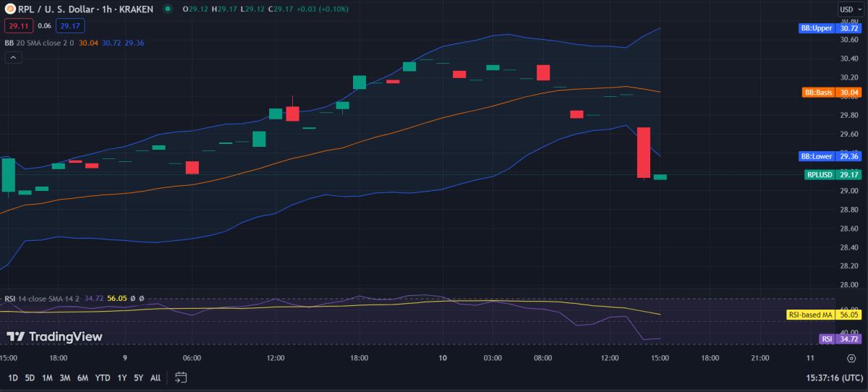Click the orange BB basis value 30.04 in legend

88,43
